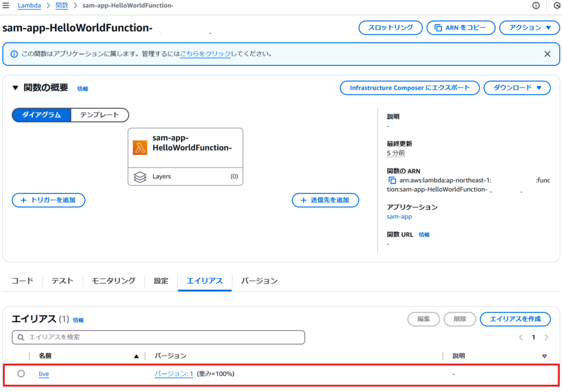Dismiss the application info banner
The width and height of the screenshot is (562, 392).
pos(547,54)
